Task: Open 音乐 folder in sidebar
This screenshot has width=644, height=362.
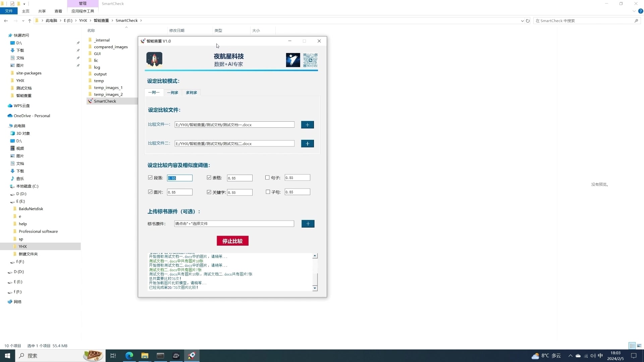Action: click(x=20, y=178)
